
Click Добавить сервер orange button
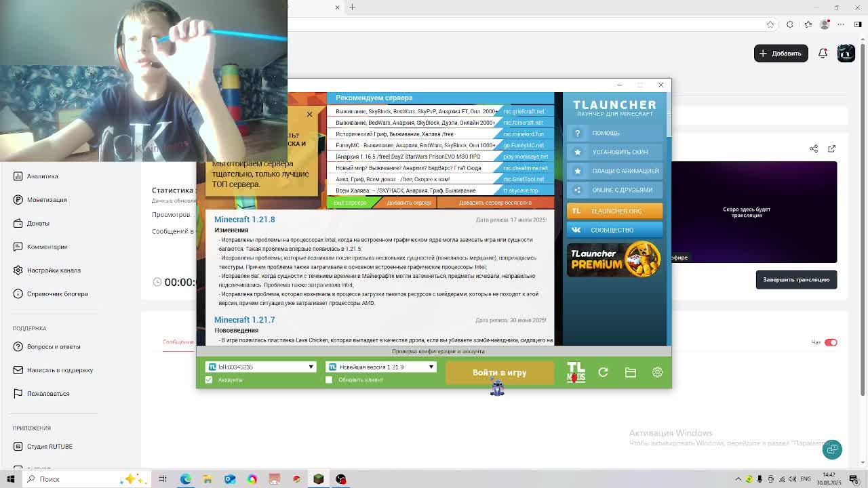point(409,203)
